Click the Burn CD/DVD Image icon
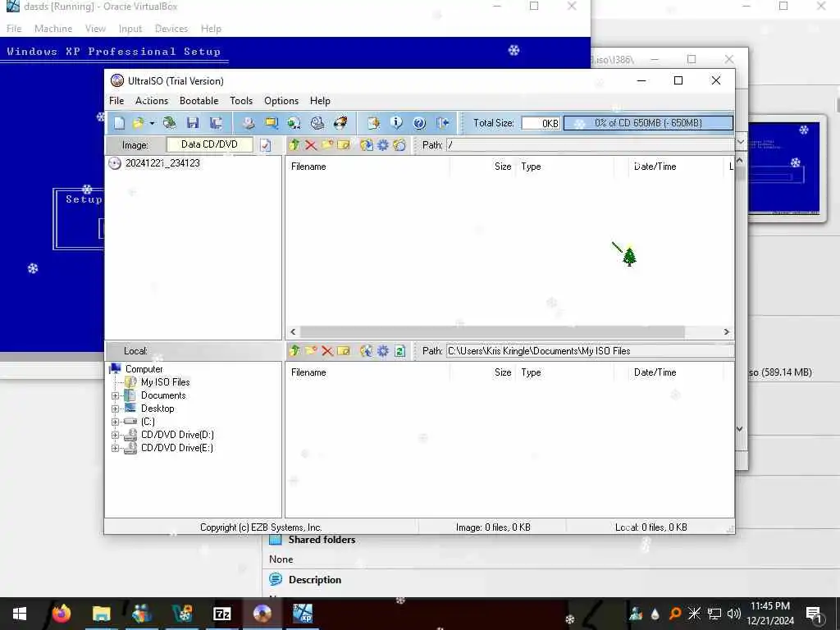Screen dimensions: 840x630 [340, 123]
